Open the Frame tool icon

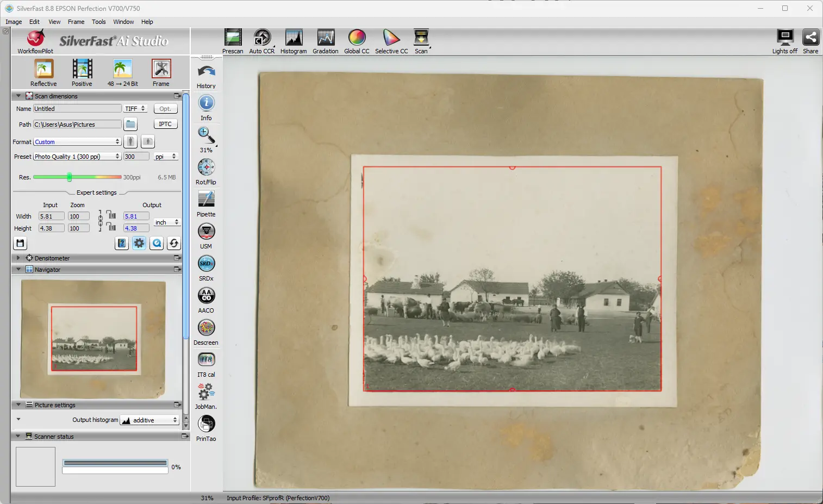tap(161, 69)
